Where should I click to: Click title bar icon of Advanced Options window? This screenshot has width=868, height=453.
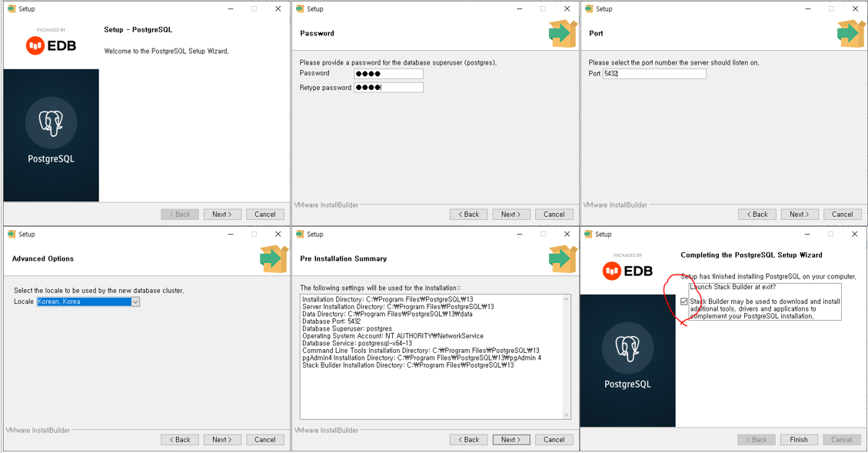click(x=12, y=235)
